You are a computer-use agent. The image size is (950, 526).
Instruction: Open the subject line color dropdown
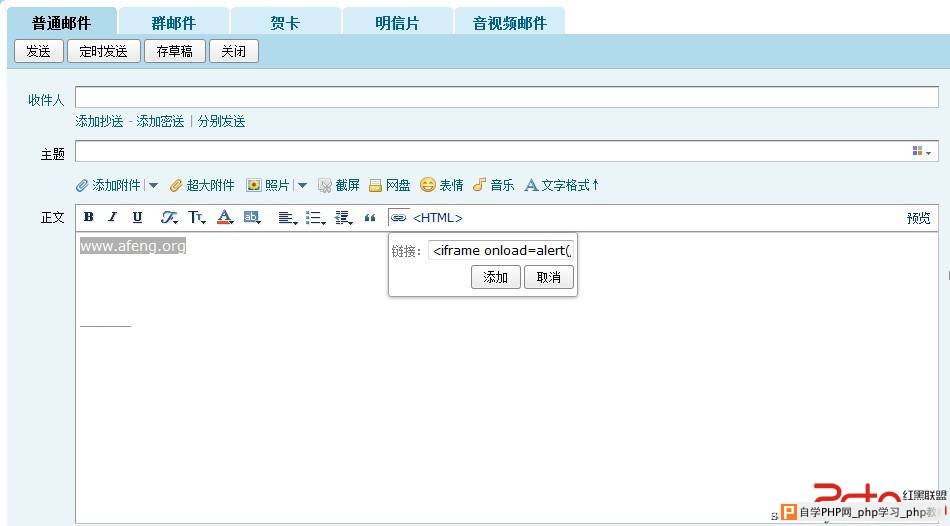click(x=922, y=151)
